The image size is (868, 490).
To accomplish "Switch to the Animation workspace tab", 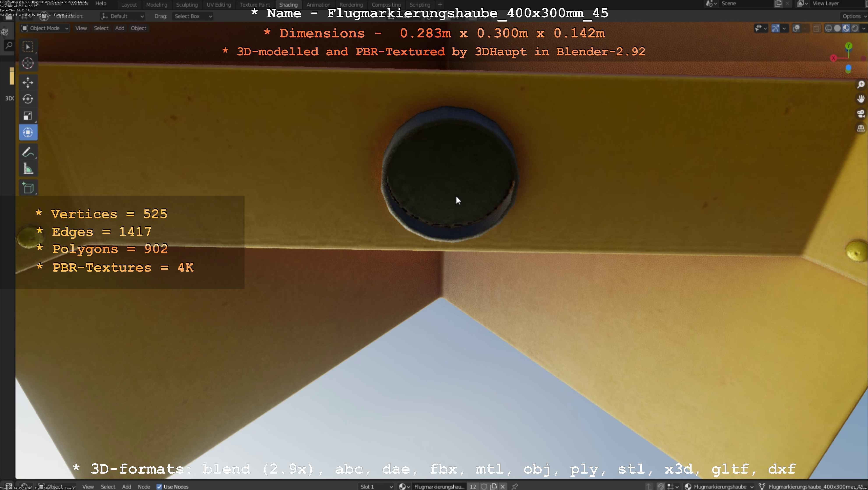I will (318, 5).
